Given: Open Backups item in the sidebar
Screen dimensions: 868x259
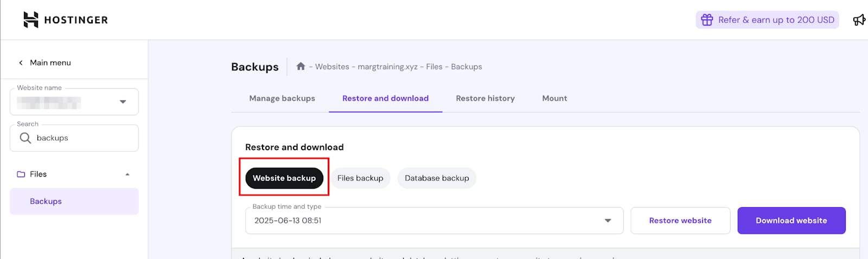Looking at the screenshot, I should (x=46, y=202).
